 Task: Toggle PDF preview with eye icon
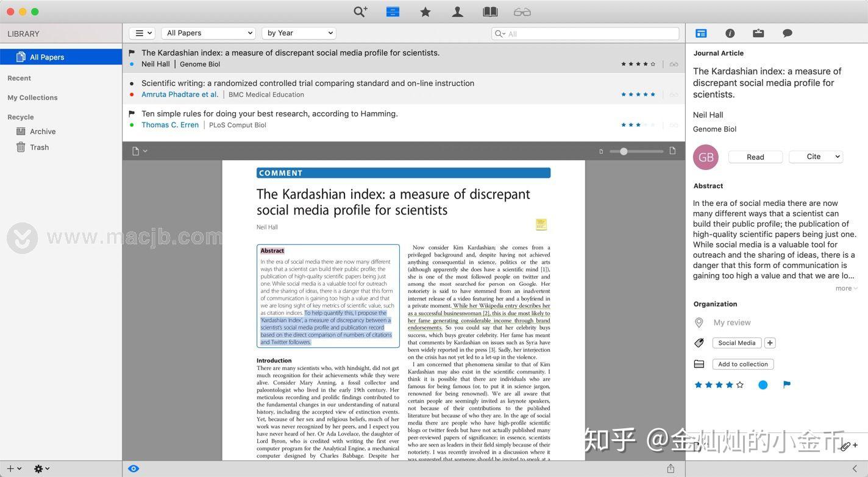pos(133,468)
